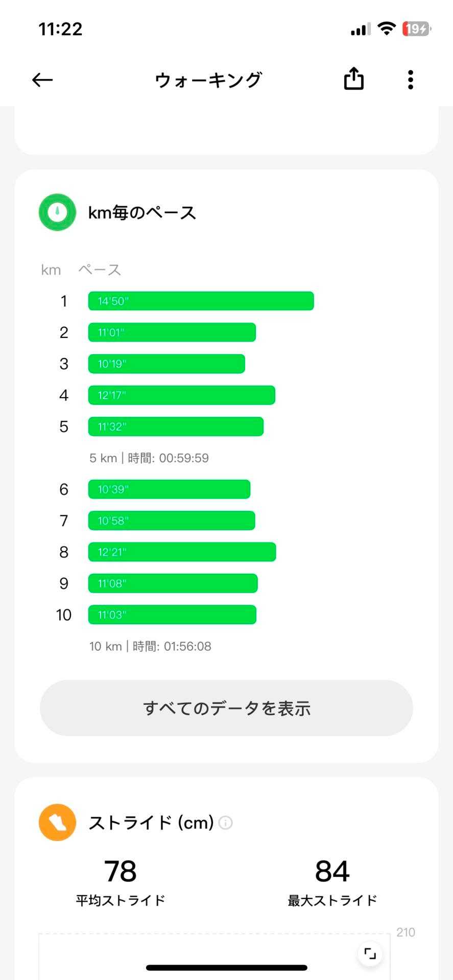Tap the green pace gauge icon
This screenshot has width=453, height=980.
click(x=57, y=212)
